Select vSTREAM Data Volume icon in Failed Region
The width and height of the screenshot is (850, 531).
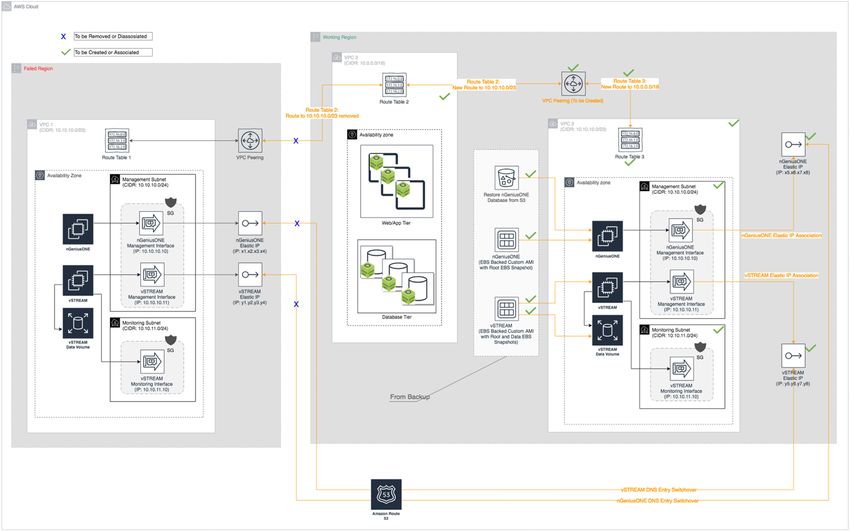tap(78, 323)
